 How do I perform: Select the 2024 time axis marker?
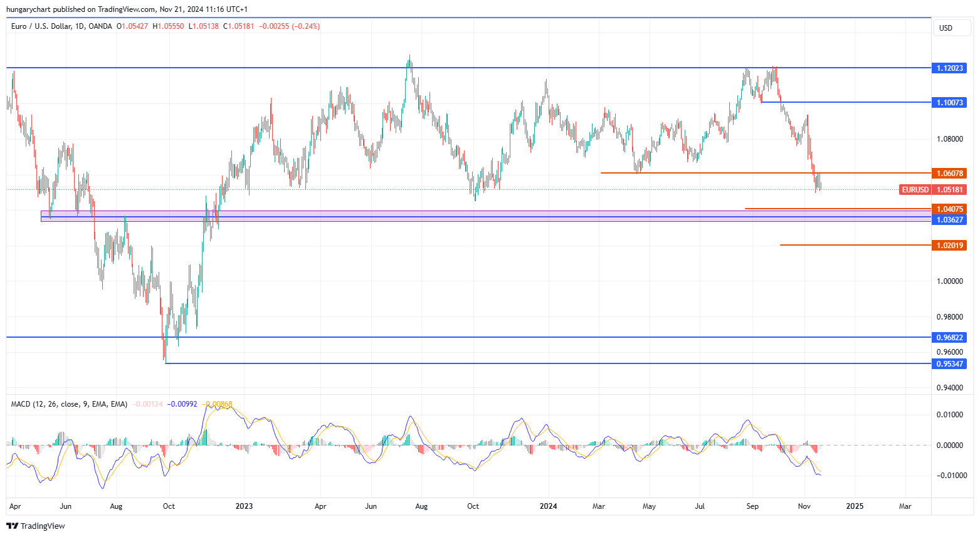pyautogui.click(x=549, y=506)
